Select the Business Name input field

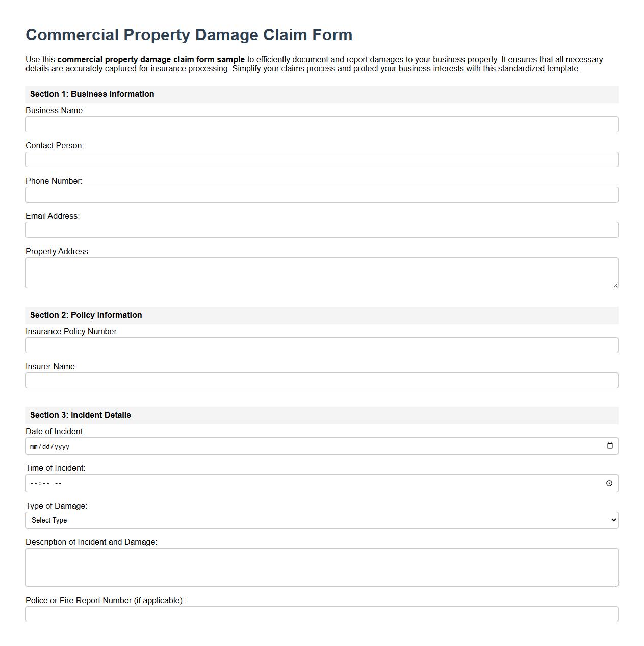pyautogui.click(x=322, y=124)
